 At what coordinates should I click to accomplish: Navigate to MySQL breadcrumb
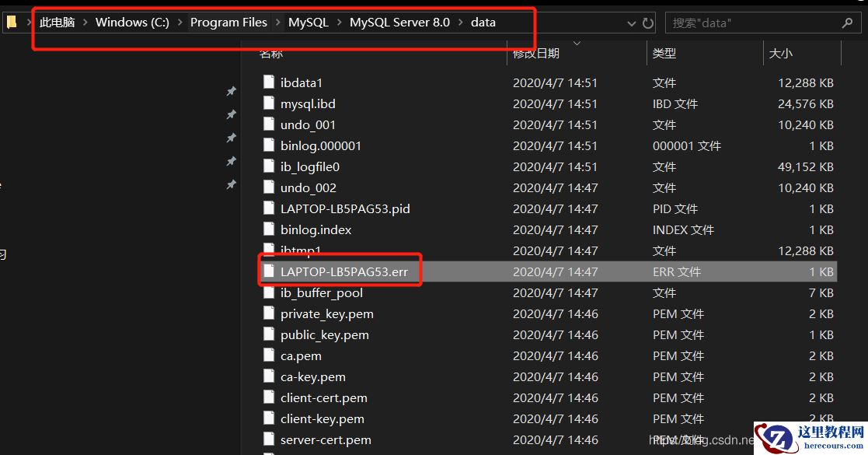[x=309, y=23]
